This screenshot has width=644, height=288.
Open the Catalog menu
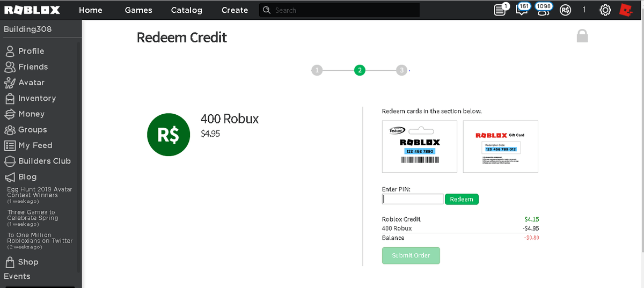[187, 10]
